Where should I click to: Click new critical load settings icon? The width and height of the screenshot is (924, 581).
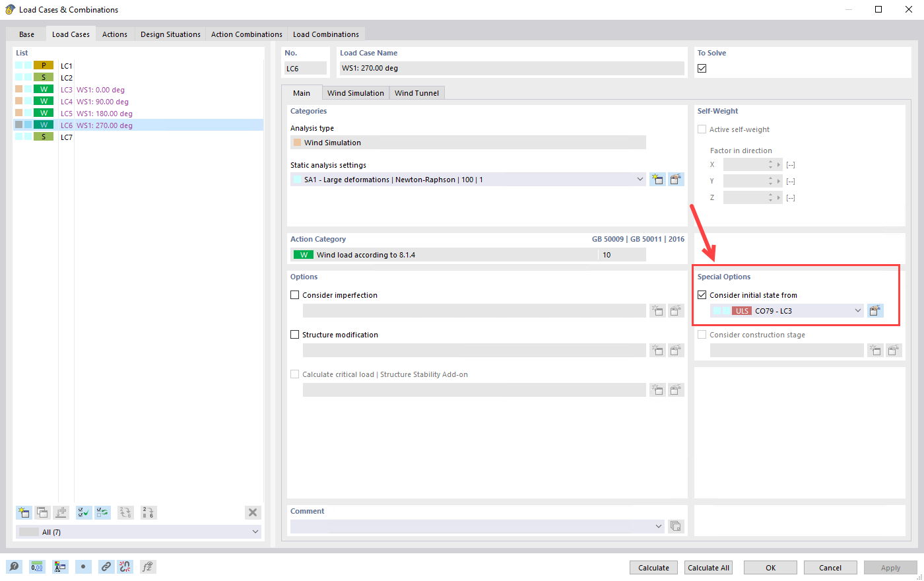(x=657, y=390)
